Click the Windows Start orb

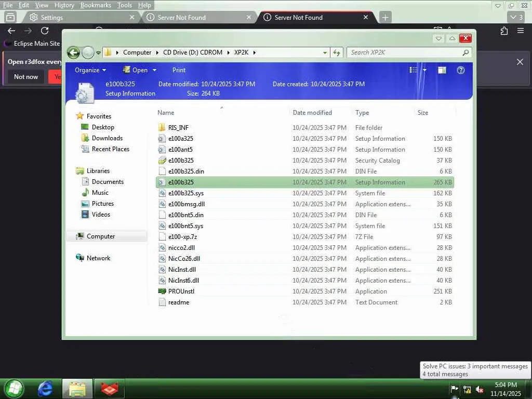tap(15, 389)
